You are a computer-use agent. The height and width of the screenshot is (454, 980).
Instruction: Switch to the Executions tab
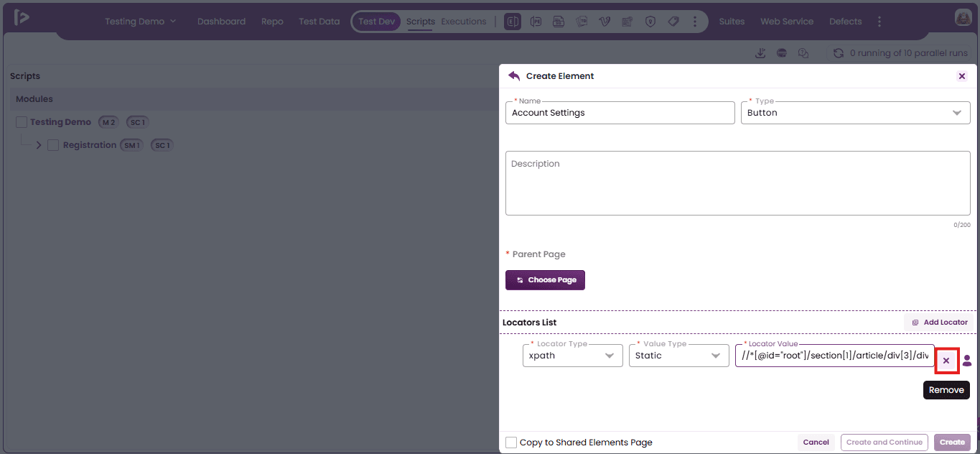tap(464, 22)
